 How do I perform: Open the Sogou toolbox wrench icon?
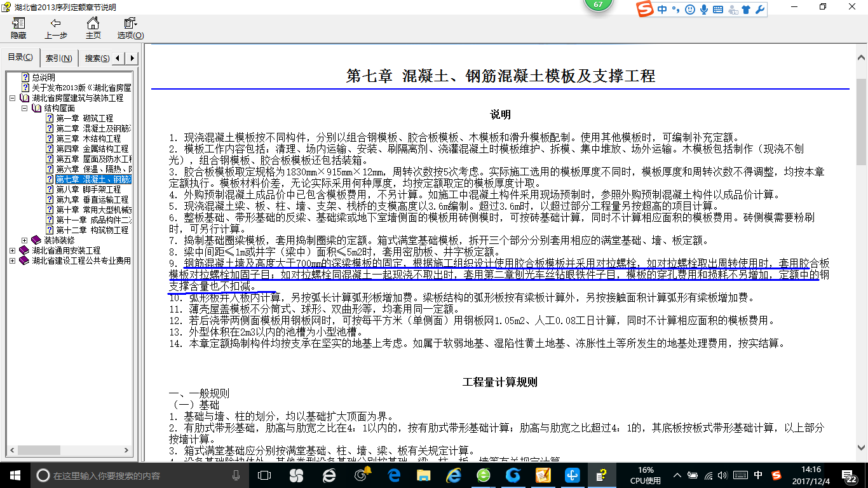pos(759,10)
